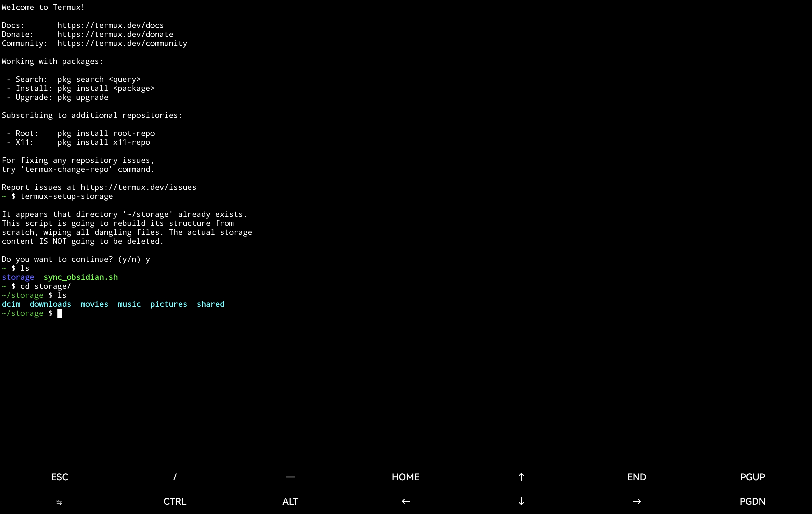Tap the PGUP key
Viewport: 812px width, 514px height.
[x=752, y=477]
